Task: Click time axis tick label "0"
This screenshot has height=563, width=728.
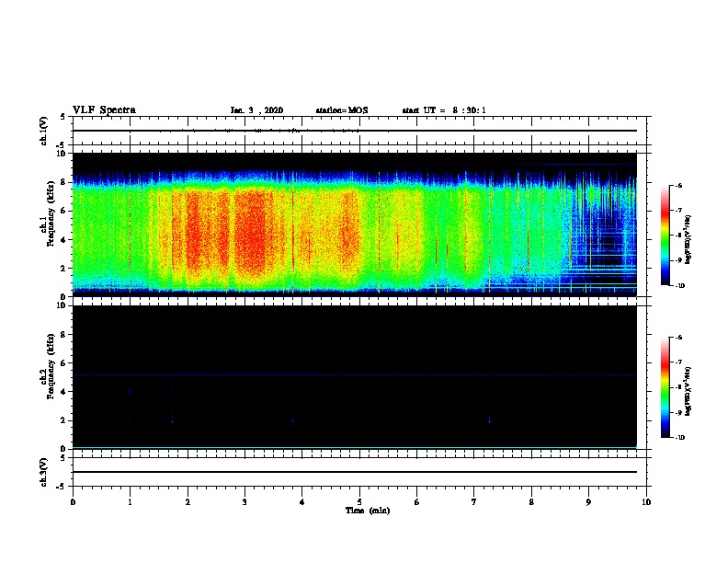Action: coord(73,502)
